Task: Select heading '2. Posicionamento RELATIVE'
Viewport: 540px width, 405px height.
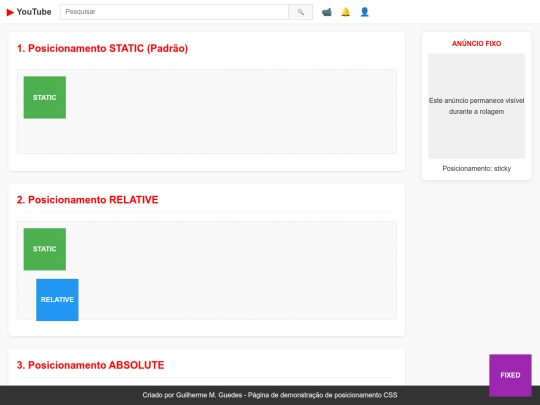Action: [87, 200]
